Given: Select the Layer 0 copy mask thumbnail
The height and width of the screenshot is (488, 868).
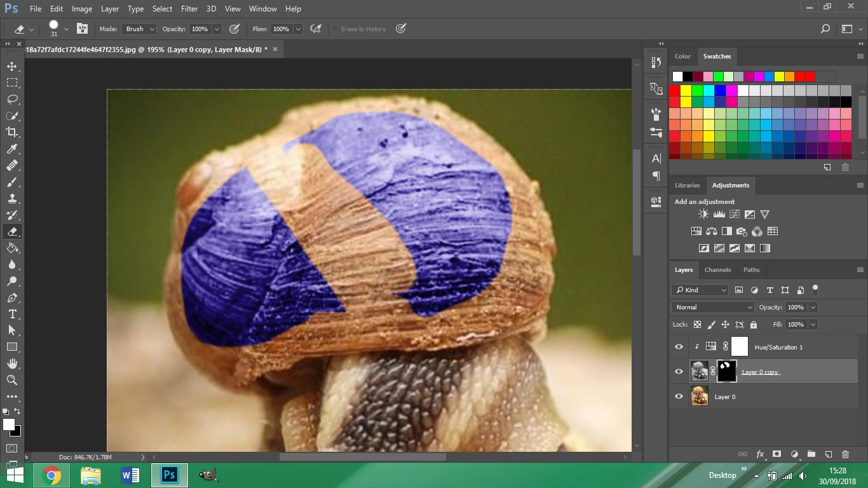Looking at the screenshot, I should [x=726, y=371].
